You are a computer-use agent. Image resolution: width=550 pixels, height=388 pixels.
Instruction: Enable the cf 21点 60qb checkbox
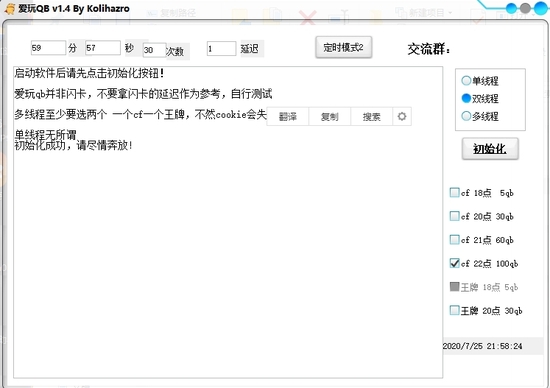pos(455,240)
